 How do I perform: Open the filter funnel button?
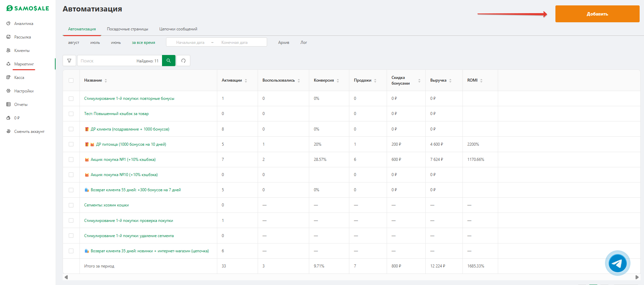coord(69,61)
